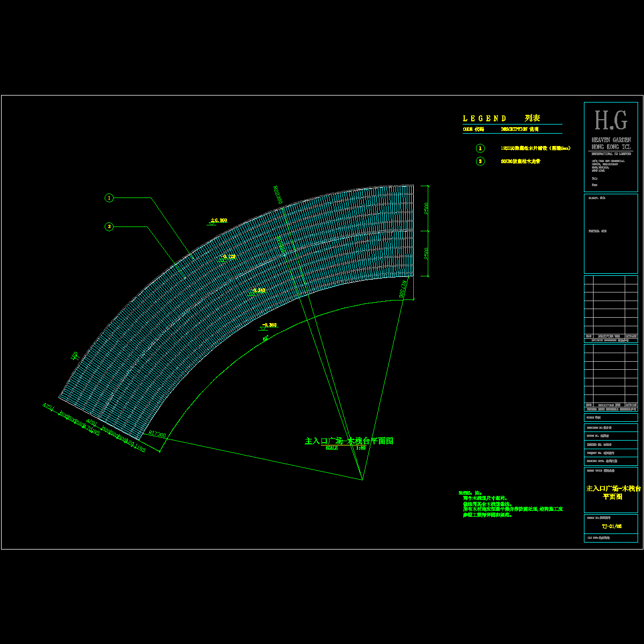Screen dimensions: 644x644
Task: Click the green plan title under the drawing
Action: 349,441
